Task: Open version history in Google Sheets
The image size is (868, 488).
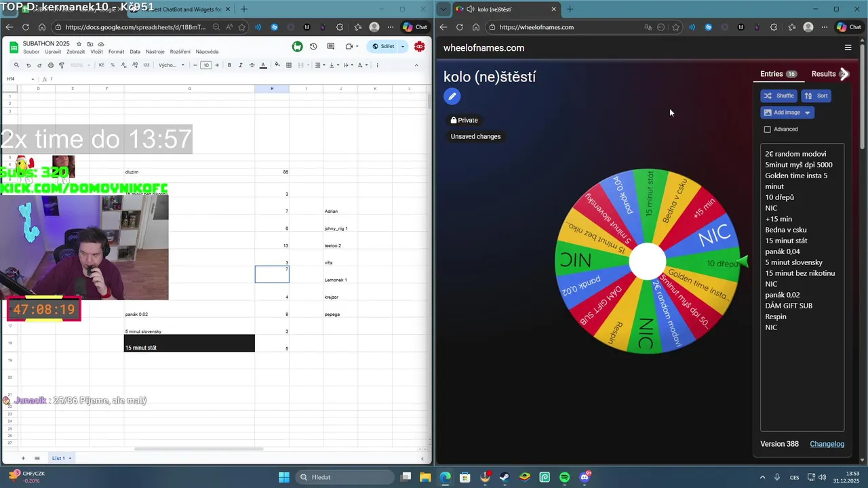Action: [313, 47]
